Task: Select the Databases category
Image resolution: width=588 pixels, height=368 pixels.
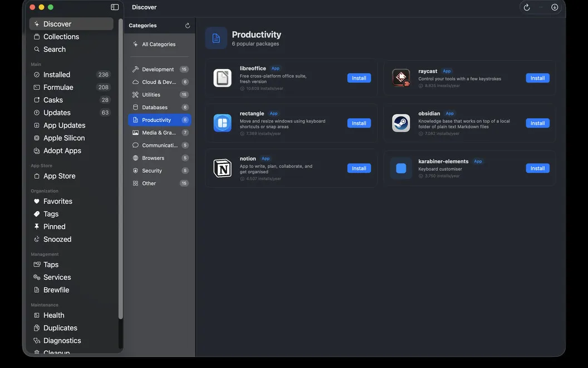Action: pos(159,108)
